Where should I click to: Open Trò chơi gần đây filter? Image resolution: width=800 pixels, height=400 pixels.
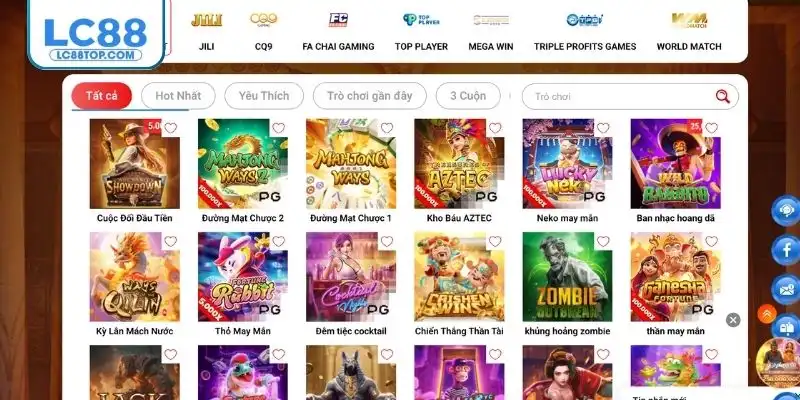tap(369, 96)
